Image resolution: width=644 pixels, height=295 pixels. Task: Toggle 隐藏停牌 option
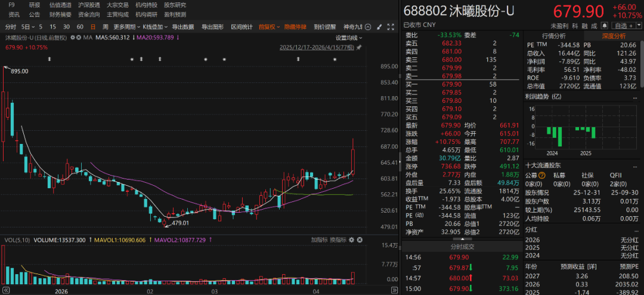[x=295, y=27]
